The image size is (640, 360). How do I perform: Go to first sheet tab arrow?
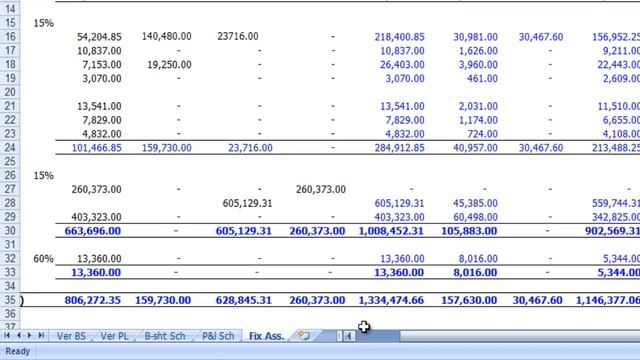pos(7,336)
